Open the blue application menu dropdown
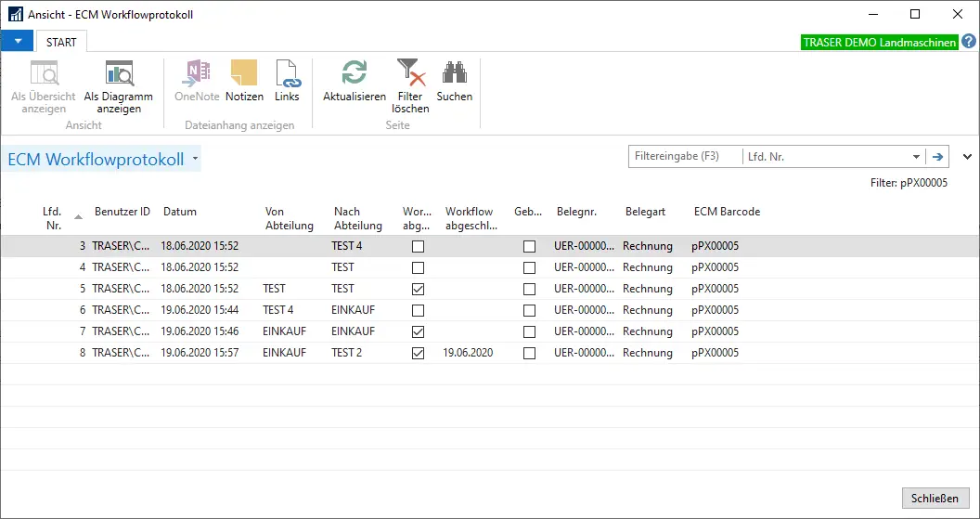980x519 pixels. pos(17,42)
